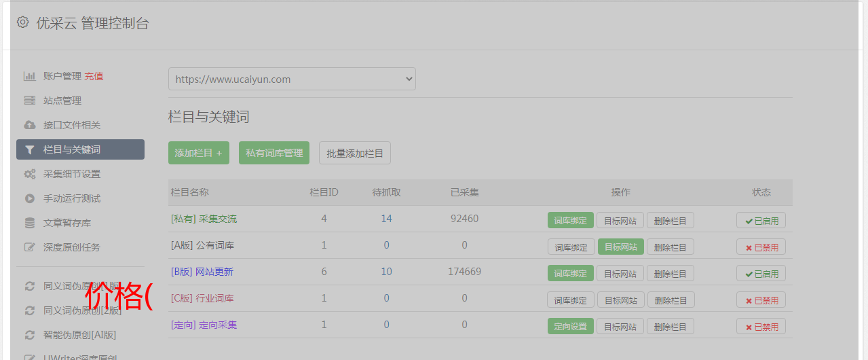
Task: Toggle 已禁用 status for 公有词库 row
Action: [761, 247]
